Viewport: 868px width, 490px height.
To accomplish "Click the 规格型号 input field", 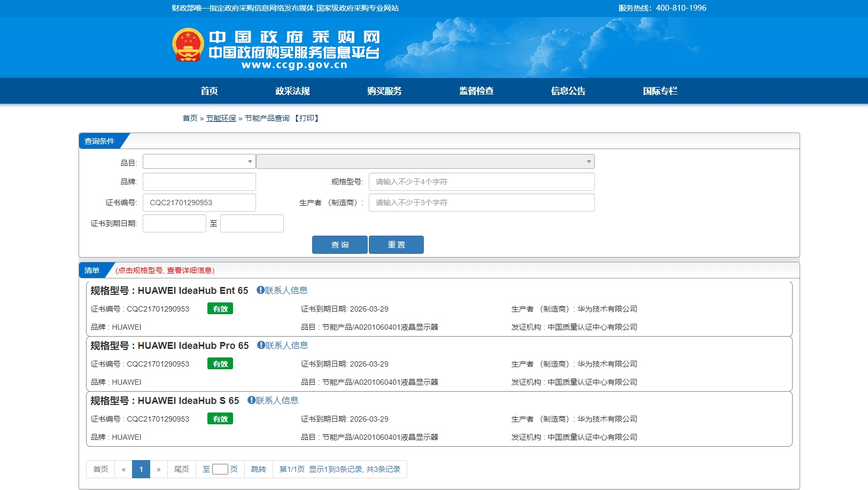I will pos(482,182).
